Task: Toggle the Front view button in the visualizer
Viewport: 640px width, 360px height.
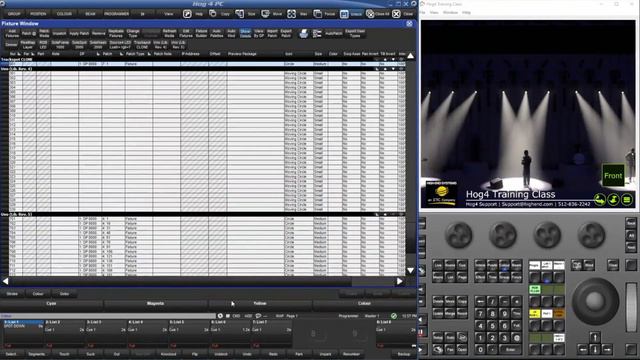Action: (x=613, y=176)
